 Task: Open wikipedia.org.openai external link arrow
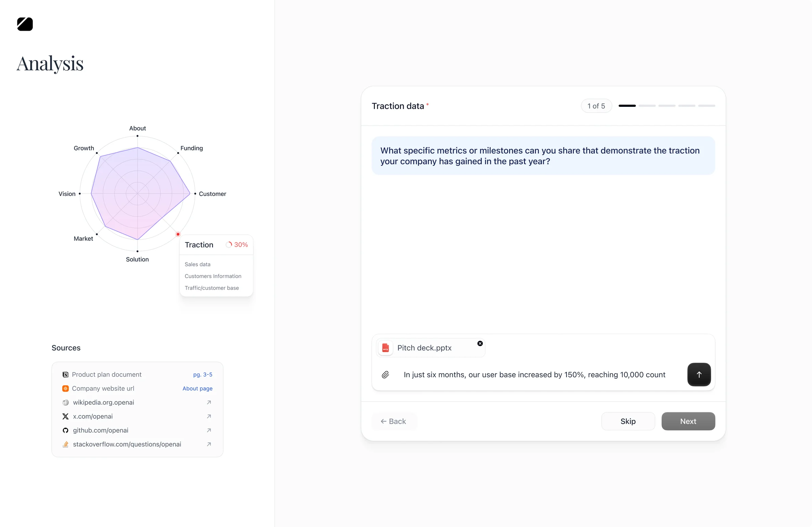[x=209, y=402]
